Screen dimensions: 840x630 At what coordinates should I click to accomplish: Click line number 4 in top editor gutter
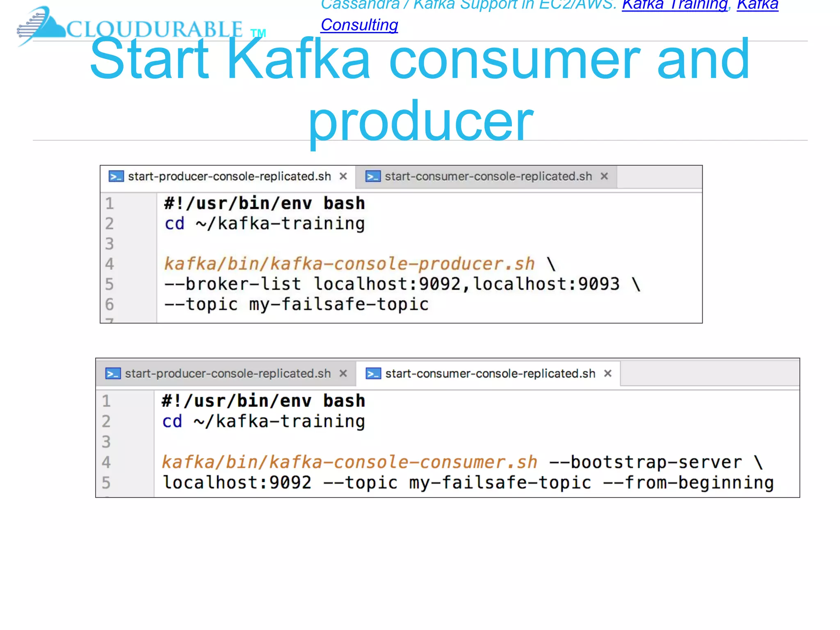pyautogui.click(x=110, y=264)
